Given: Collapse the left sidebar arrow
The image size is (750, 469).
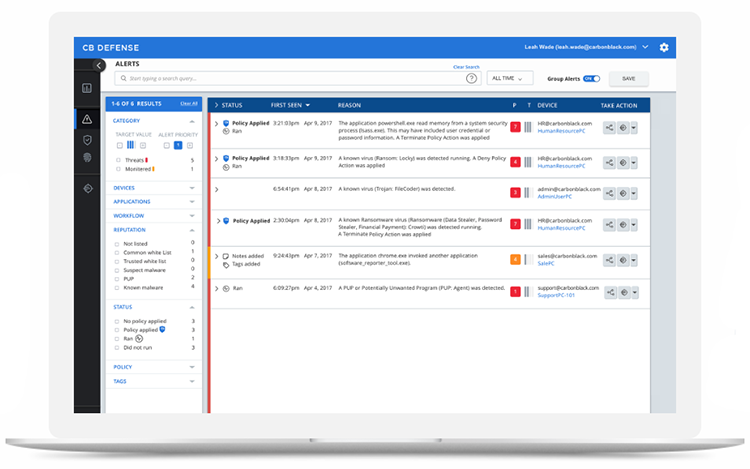Looking at the screenshot, I should [x=99, y=65].
